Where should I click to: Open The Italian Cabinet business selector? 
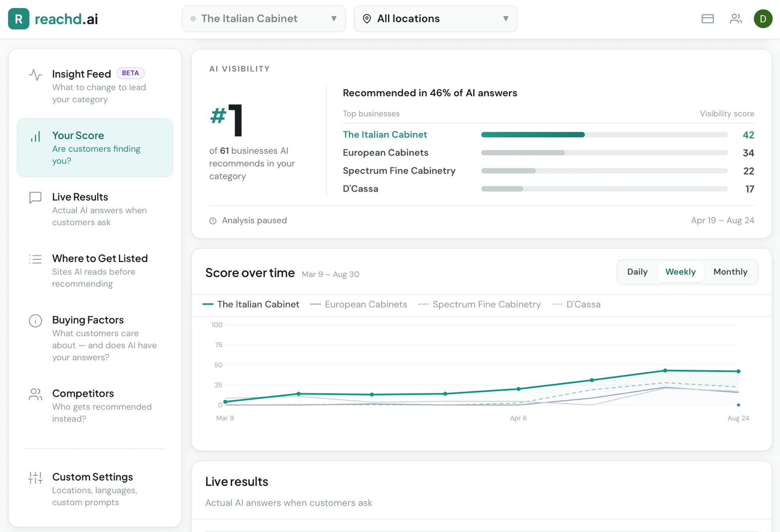[x=264, y=19]
